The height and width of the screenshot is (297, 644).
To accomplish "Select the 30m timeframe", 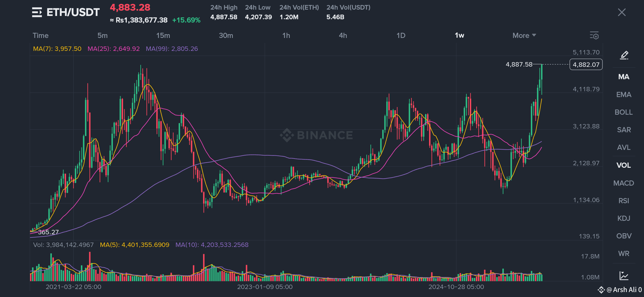I will point(226,35).
